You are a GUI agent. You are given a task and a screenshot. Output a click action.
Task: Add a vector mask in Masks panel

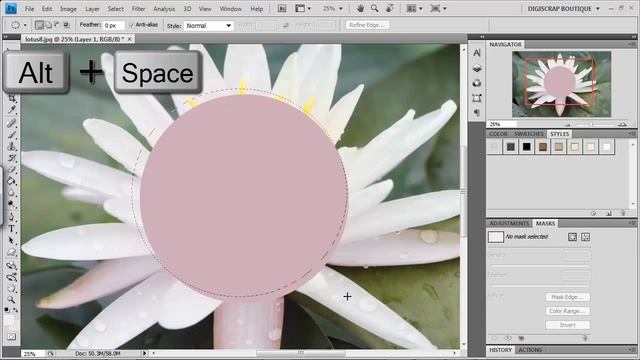585,237
